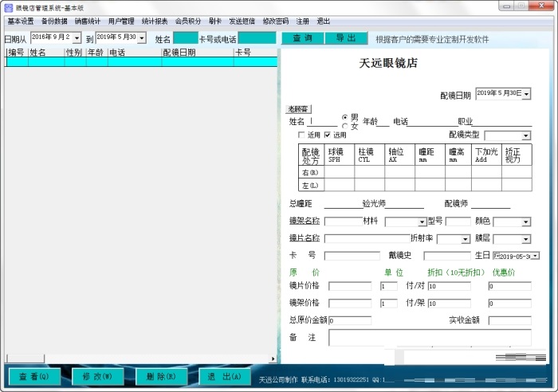Viewport: 558px width, 392px height.
Task: Focus the 姓名 search field
Action: click(x=185, y=38)
